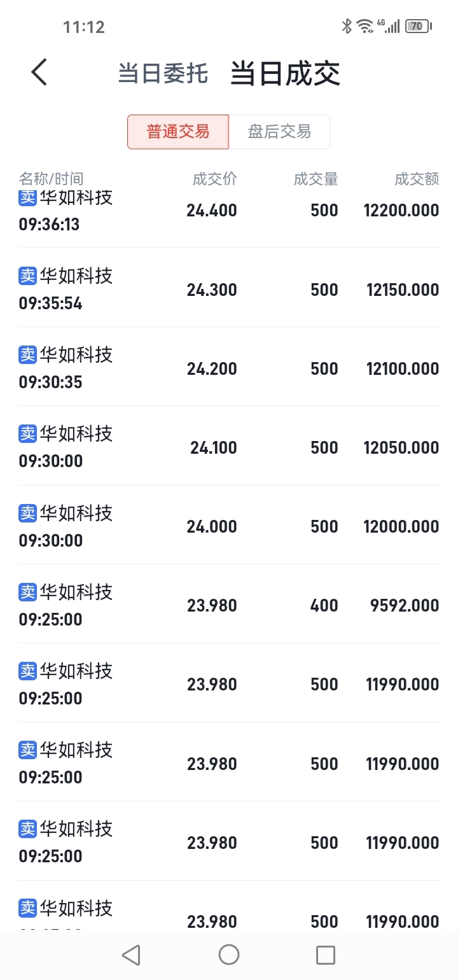This screenshot has height=980, width=458.
Task: Switch to 当日委托 tab
Action: tap(163, 74)
